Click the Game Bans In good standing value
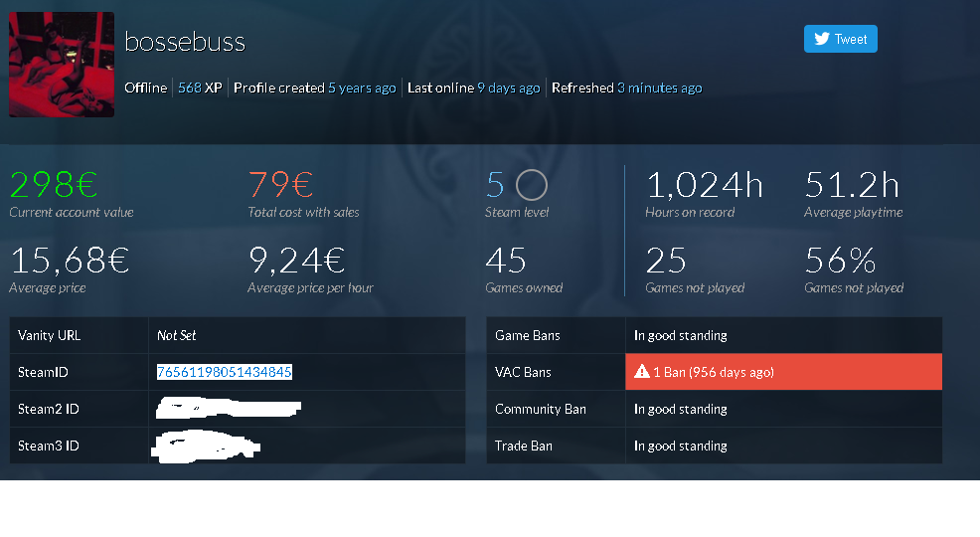 tap(681, 335)
